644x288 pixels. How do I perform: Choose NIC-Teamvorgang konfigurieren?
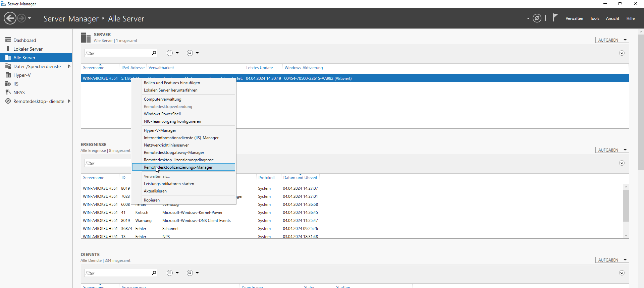pos(183,121)
